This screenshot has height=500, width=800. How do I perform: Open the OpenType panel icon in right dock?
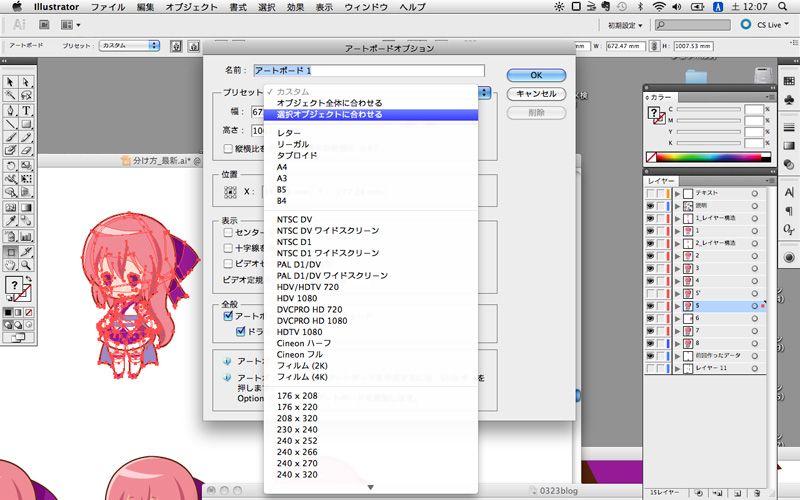click(x=789, y=229)
